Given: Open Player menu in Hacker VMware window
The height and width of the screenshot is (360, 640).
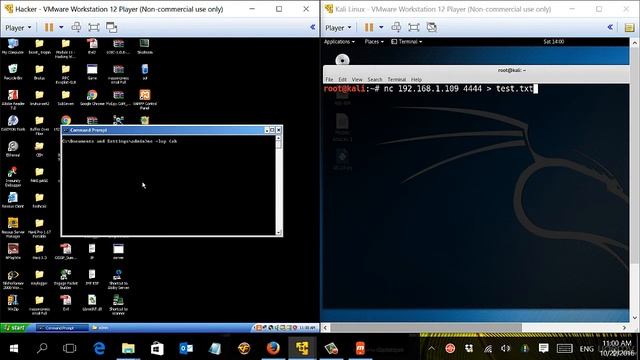Looking at the screenshot, I should pyautogui.click(x=18, y=28).
